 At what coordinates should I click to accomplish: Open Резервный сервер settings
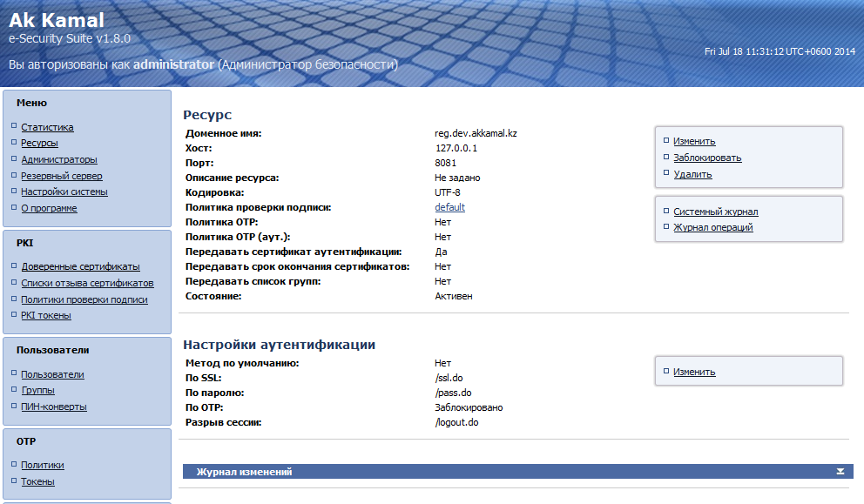[62, 176]
